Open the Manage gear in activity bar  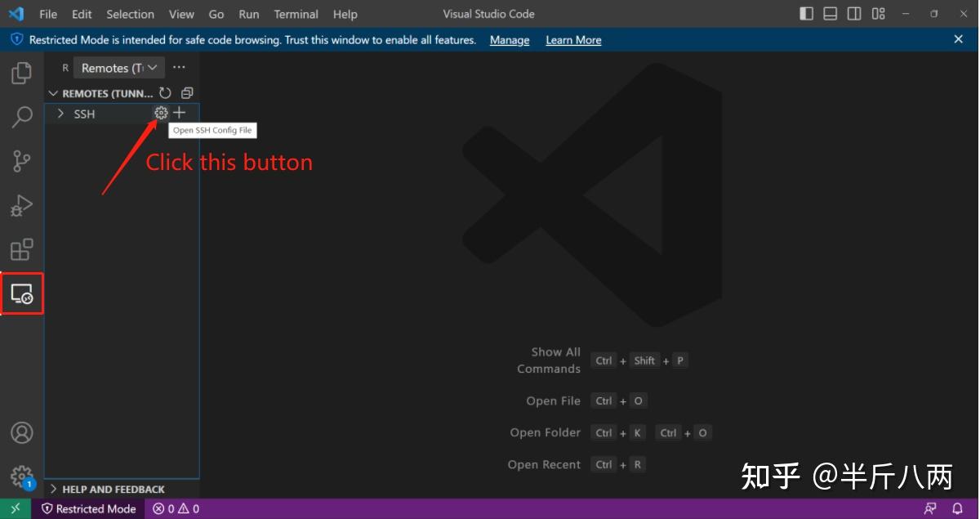coord(22,476)
